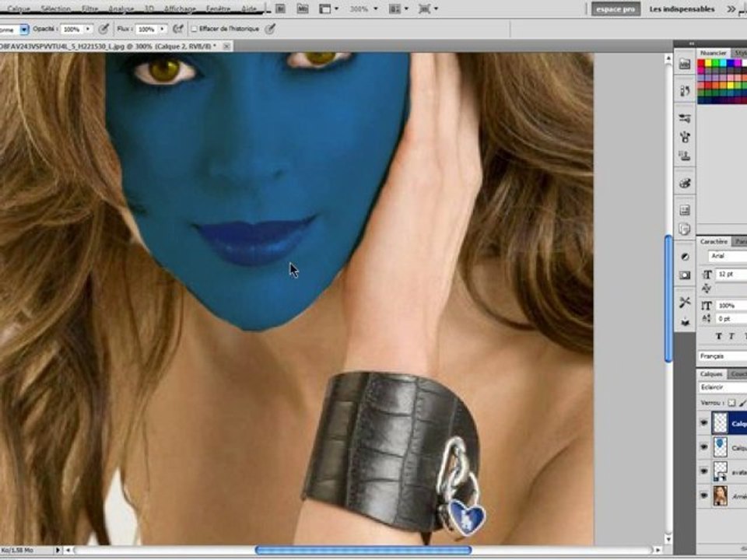The height and width of the screenshot is (560, 747).
Task: Hide the avatar layer eye
Action: coord(704,471)
